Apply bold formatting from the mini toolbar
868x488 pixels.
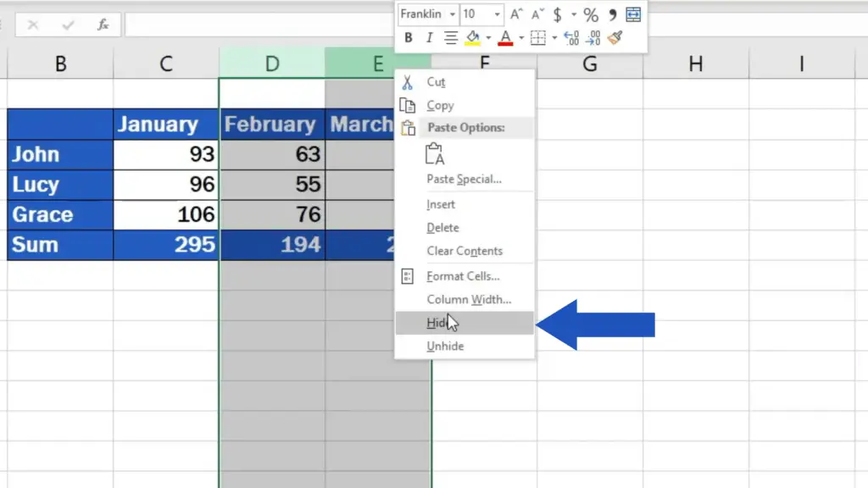(x=409, y=37)
